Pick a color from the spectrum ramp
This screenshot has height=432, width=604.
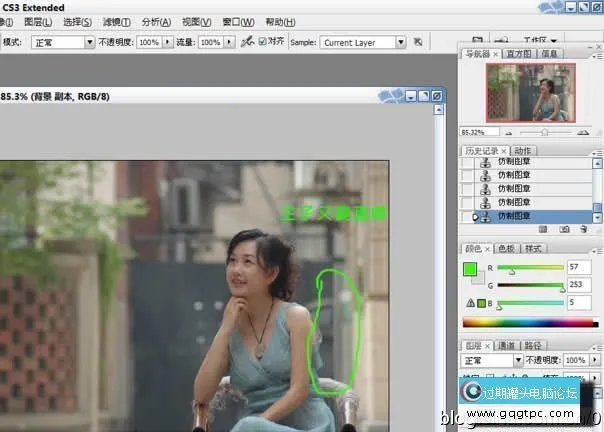[530, 323]
